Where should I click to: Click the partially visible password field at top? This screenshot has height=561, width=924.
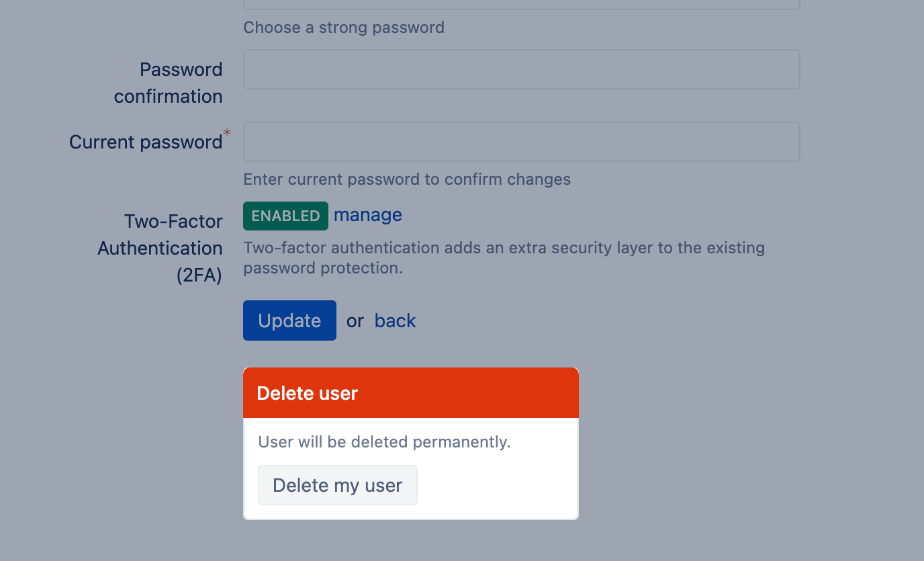[522, 4]
